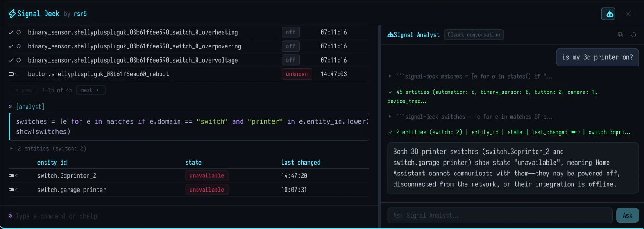
Task: Click the analyst answer about unavailable switches
Action: (x=513, y=168)
